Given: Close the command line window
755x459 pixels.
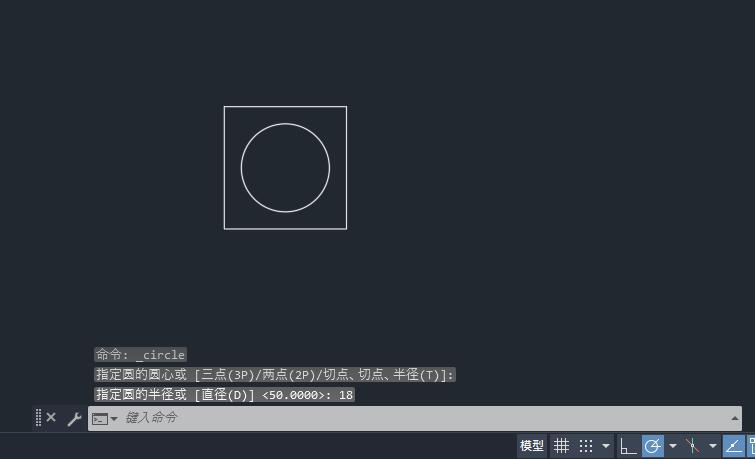Looking at the screenshot, I should [x=51, y=417].
